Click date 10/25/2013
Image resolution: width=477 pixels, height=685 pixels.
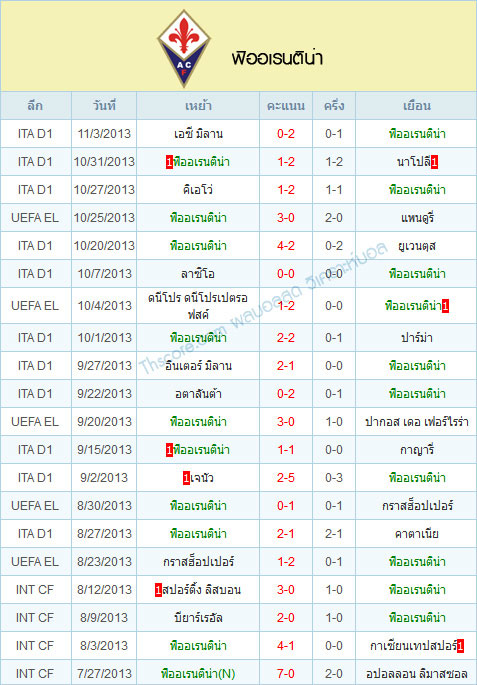point(104,218)
